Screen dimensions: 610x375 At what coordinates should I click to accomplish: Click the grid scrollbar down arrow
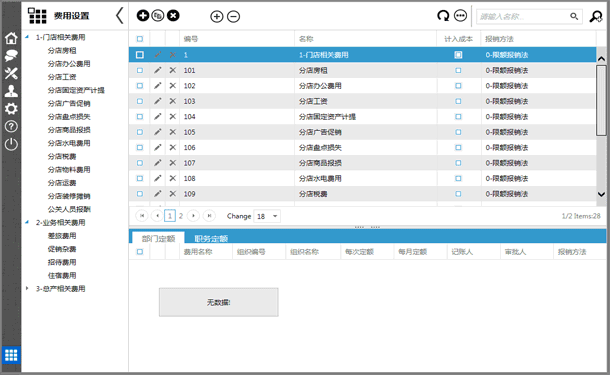[x=601, y=194]
